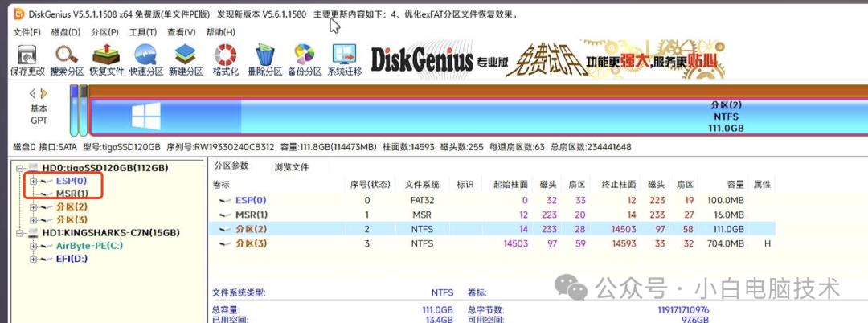
Task: Select ESP(0) label in the disk tree
Action: point(72,181)
